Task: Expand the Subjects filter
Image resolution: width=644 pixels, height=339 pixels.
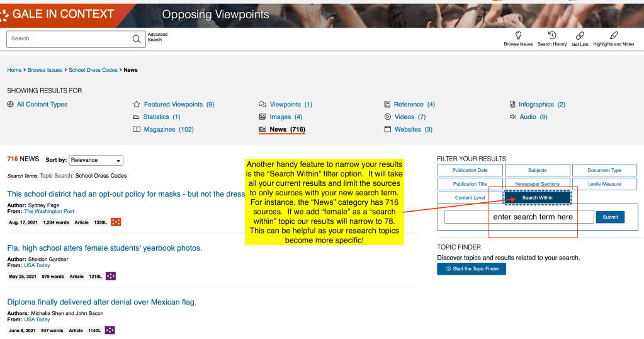Action: 537,170
